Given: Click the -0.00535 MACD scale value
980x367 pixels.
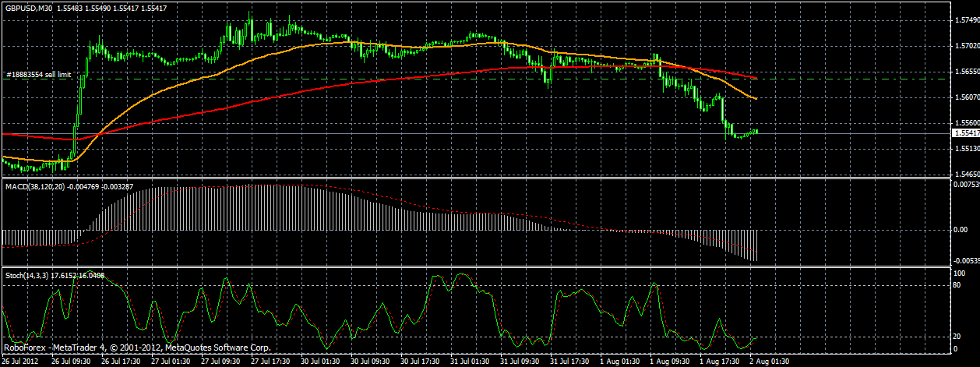Looking at the screenshot, I should [966, 261].
